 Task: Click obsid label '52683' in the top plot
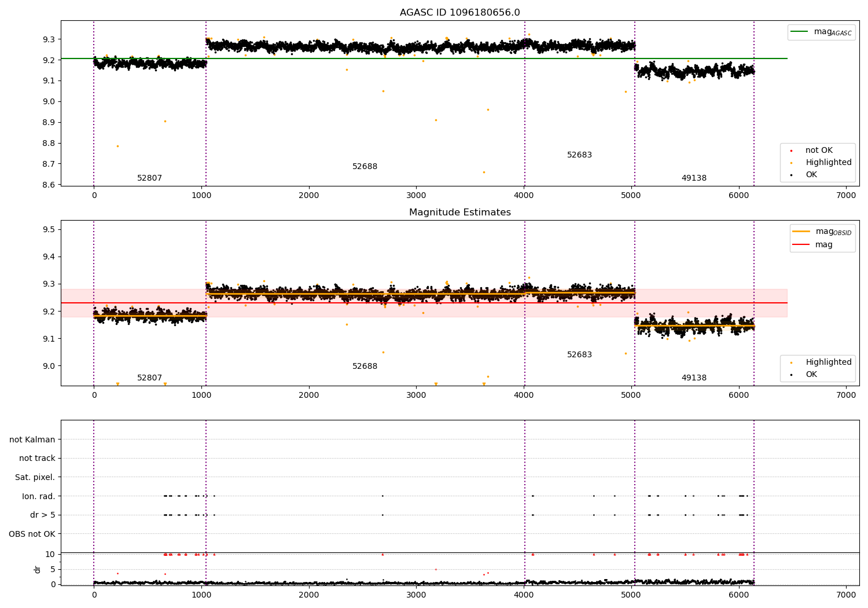pyautogui.click(x=579, y=155)
